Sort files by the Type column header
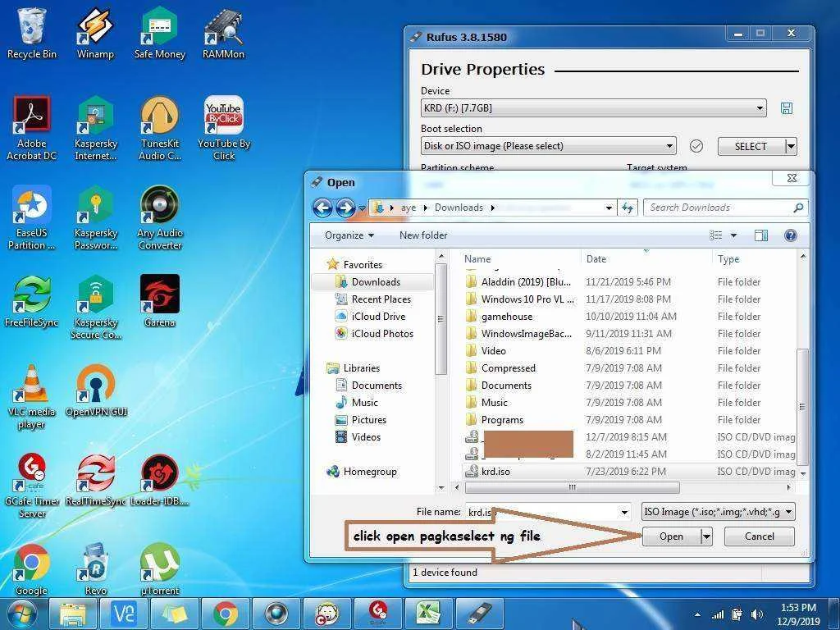Screen dimensions: 840x630 coord(756,258)
